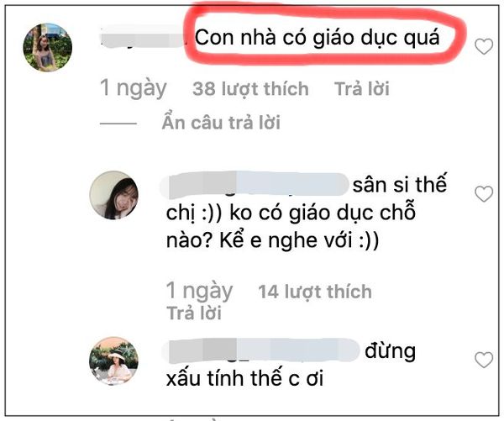The image size is (504, 421).
Task: Open avatar of the black-haired girl replier
Action: click(113, 195)
